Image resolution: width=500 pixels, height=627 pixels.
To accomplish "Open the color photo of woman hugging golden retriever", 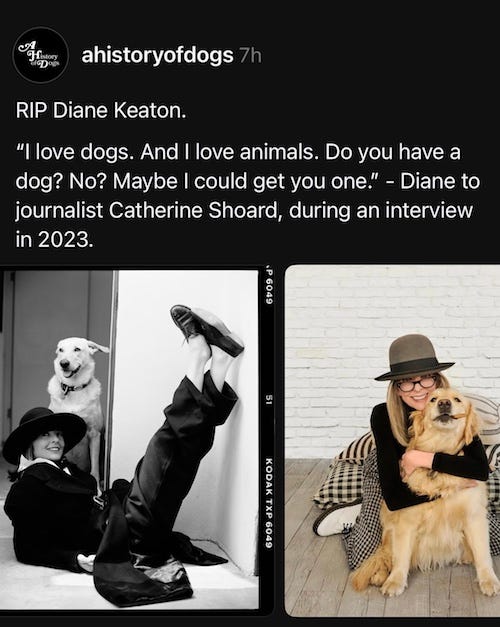I will coord(392,440).
